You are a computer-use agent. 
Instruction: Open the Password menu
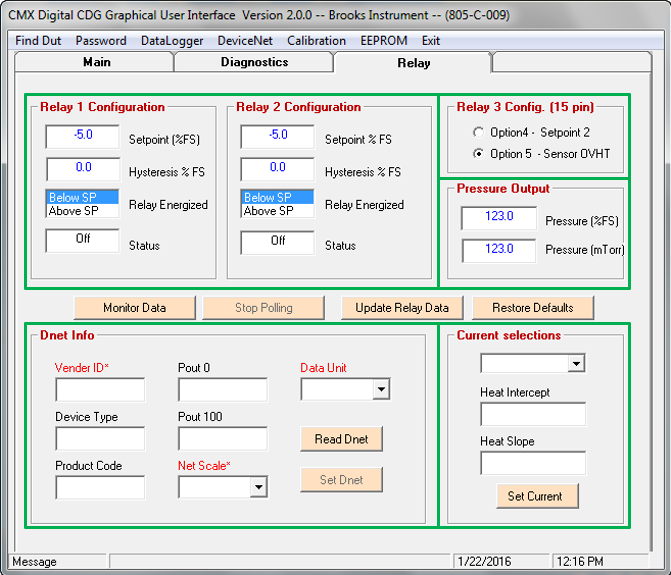[101, 41]
